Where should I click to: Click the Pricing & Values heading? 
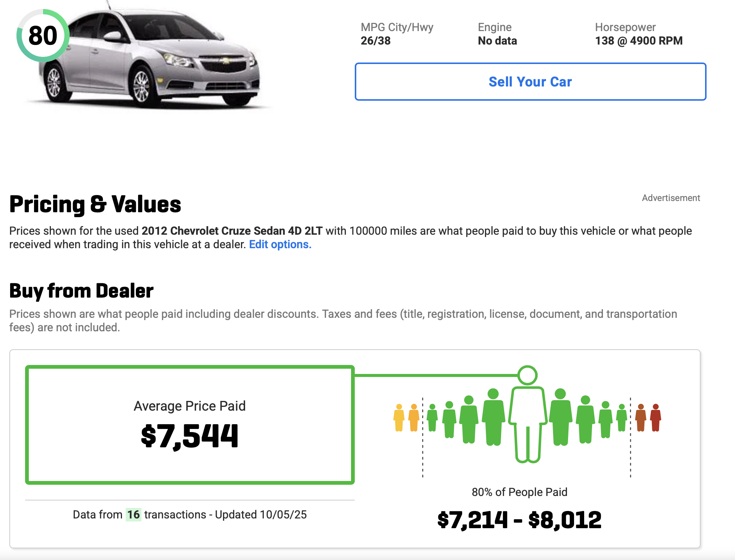click(x=95, y=204)
